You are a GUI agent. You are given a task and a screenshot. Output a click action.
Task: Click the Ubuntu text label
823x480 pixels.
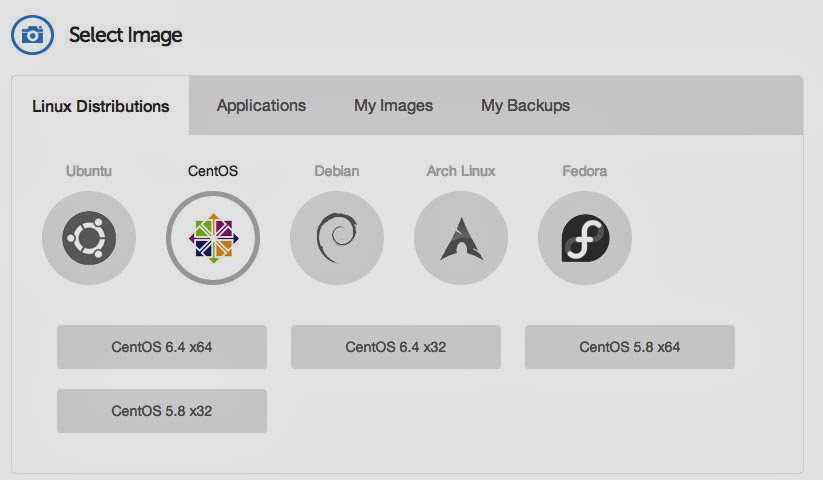89,171
